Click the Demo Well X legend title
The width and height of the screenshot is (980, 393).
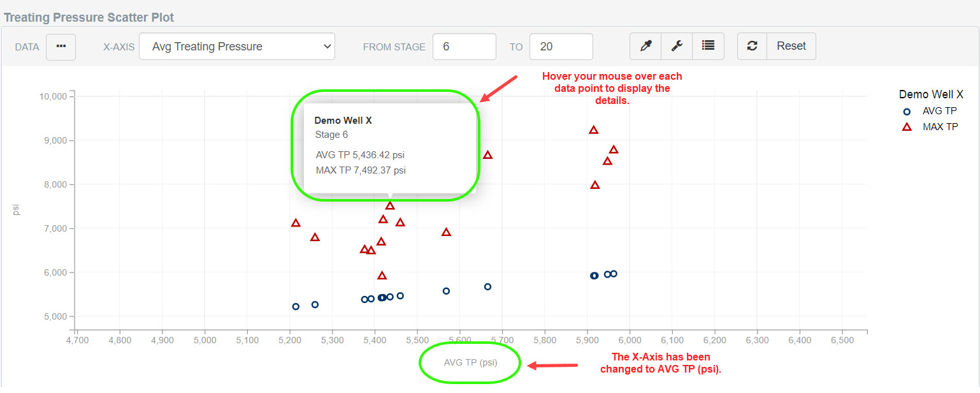pos(931,94)
